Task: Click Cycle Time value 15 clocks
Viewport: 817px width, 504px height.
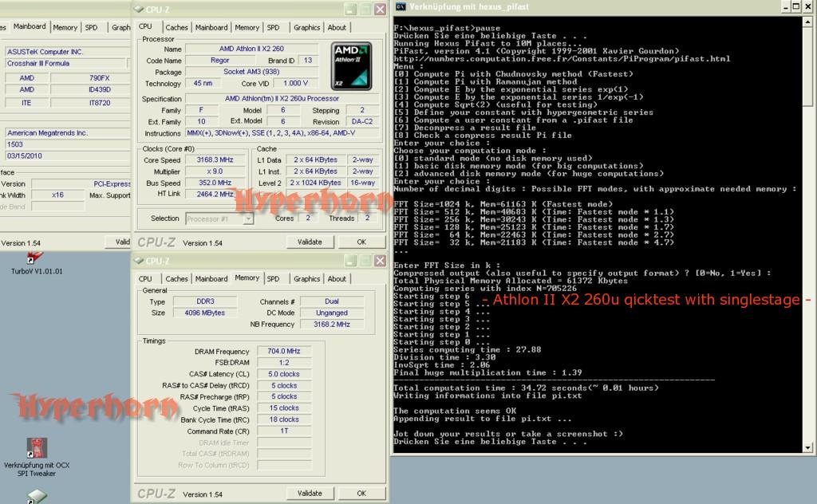Action: click(x=284, y=408)
